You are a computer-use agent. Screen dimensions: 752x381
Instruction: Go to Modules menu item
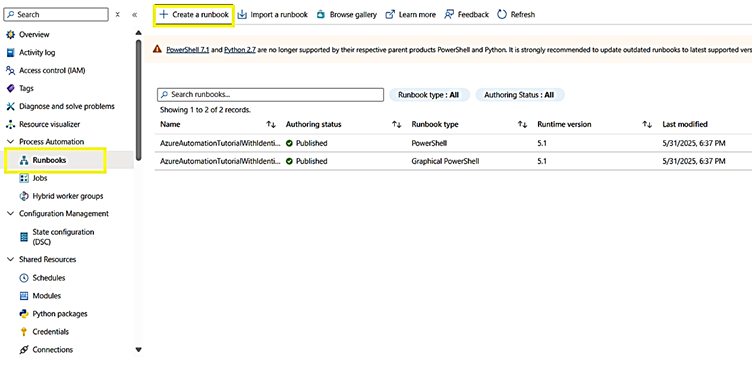tap(47, 296)
